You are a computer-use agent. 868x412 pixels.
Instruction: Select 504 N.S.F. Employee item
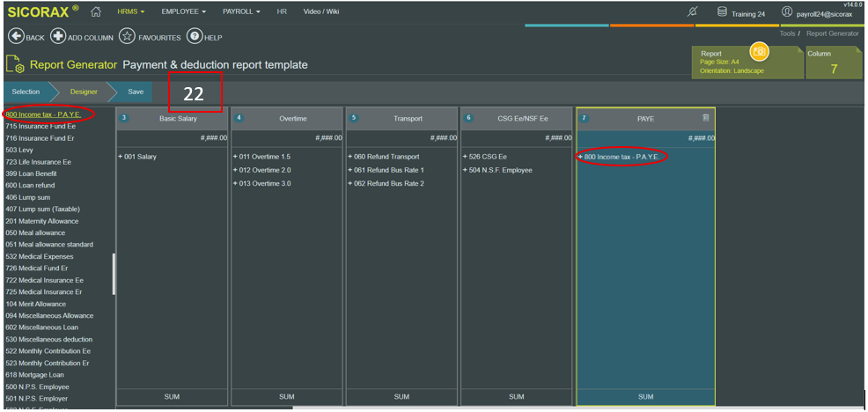click(x=497, y=170)
